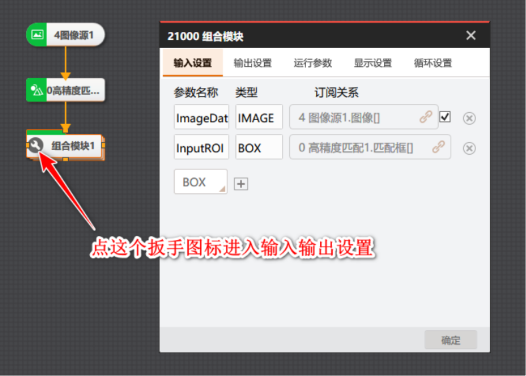The width and height of the screenshot is (526, 376).
Task: Select the 0高精度匹... node label
Action: point(73,90)
